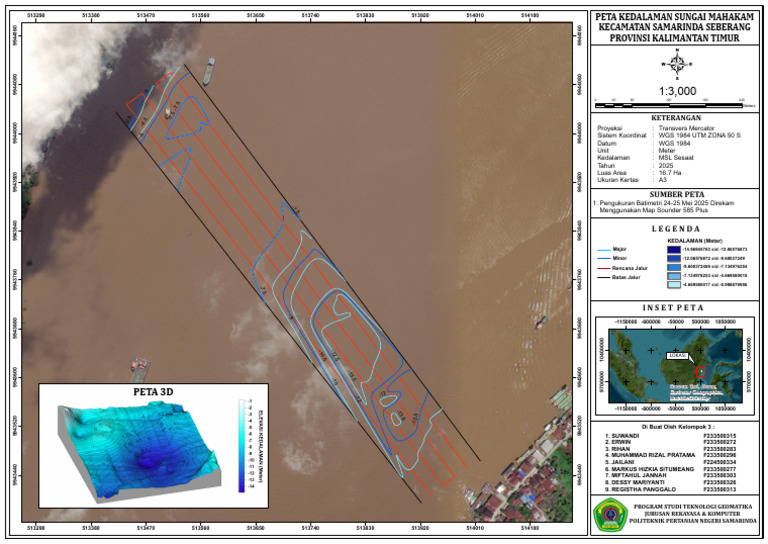768x544 pixels.
Task: Click the POLITEKNIK PERTANIAN NEGERI SAMARINDA text
Action: click(693, 521)
